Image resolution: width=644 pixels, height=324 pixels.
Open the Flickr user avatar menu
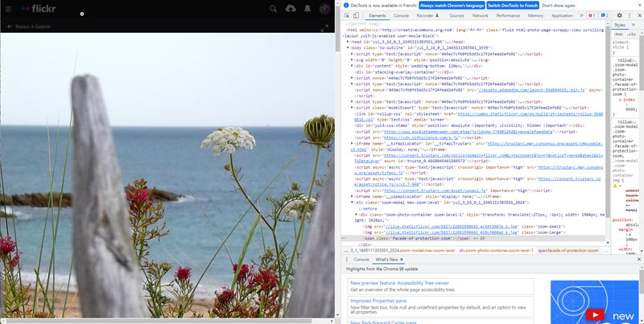pyautogui.click(x=325, y=9)
